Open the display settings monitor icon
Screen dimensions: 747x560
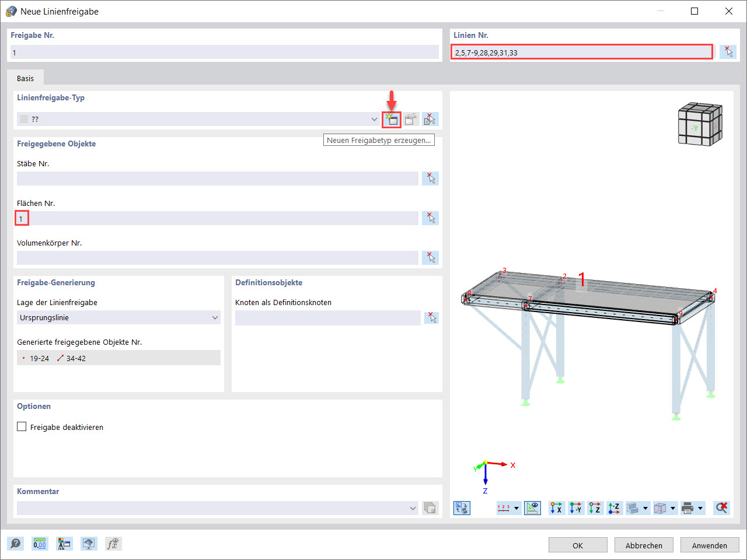click(89, 544)
